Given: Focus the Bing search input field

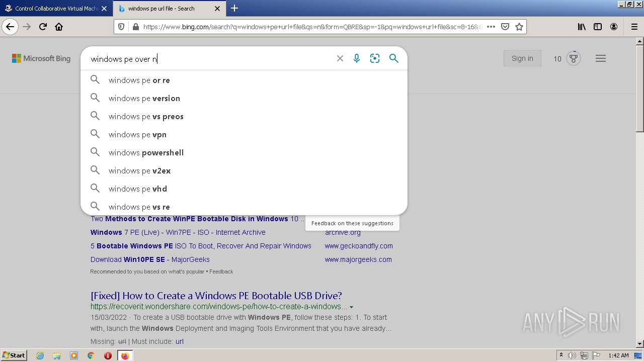Looking at the screenshot, I should click(210, 59).
